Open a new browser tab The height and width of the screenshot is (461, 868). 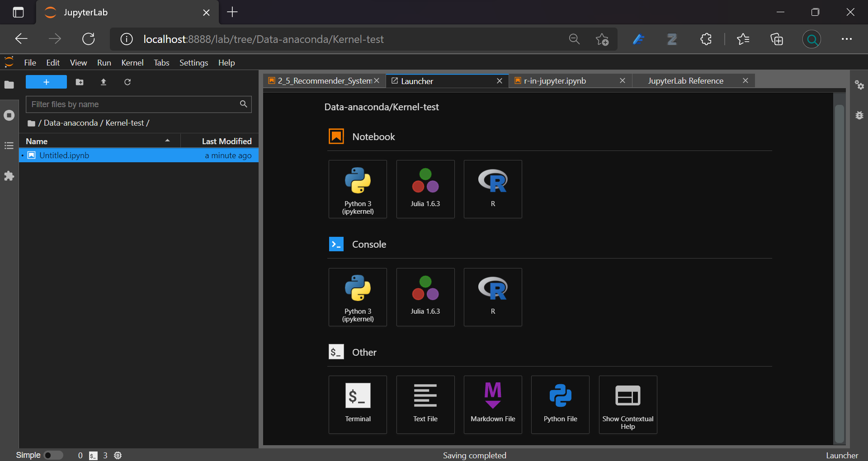coord(232,12)
